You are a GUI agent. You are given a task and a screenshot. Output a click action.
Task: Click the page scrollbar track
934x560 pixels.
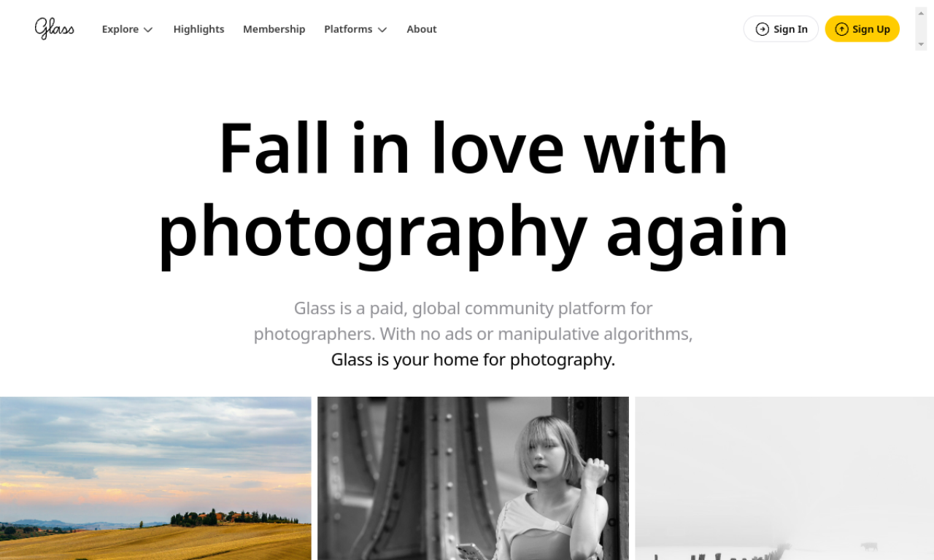(921, 29)
